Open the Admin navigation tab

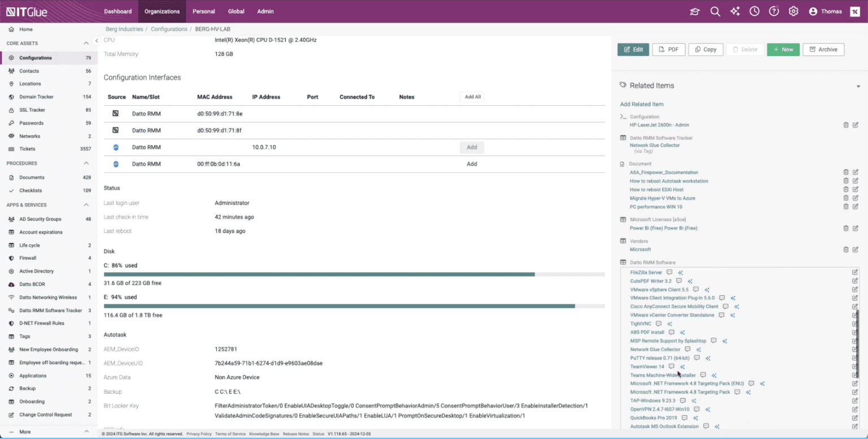coord(266,11)
